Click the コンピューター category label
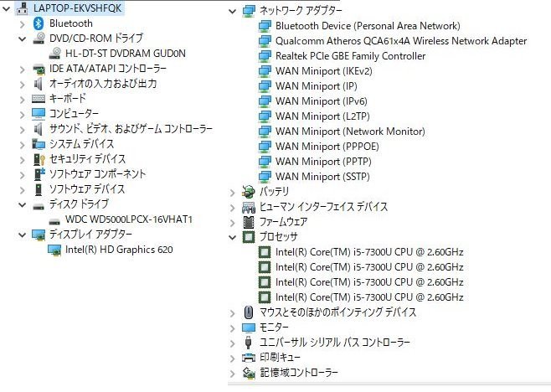The height and width of the screenshot is (392, 551). [x=74, y=114]
